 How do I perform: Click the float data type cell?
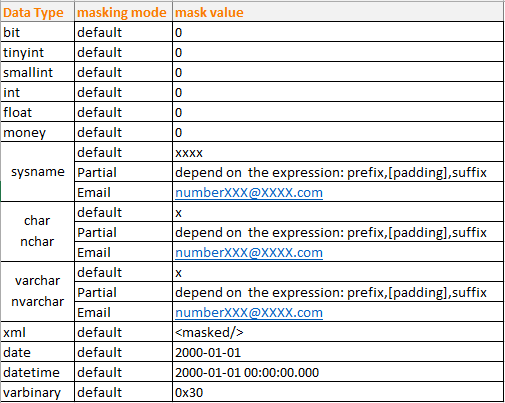(x=37, y=112)
